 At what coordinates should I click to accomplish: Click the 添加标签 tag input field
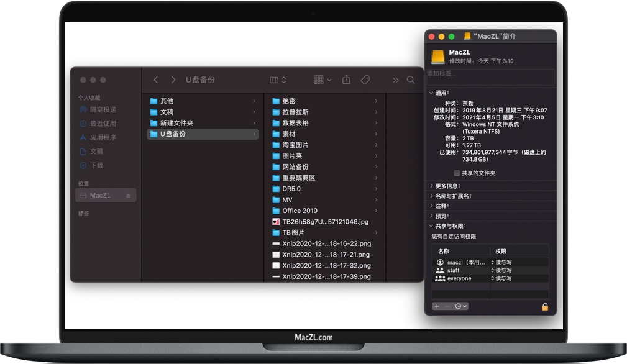coord(490,74)
